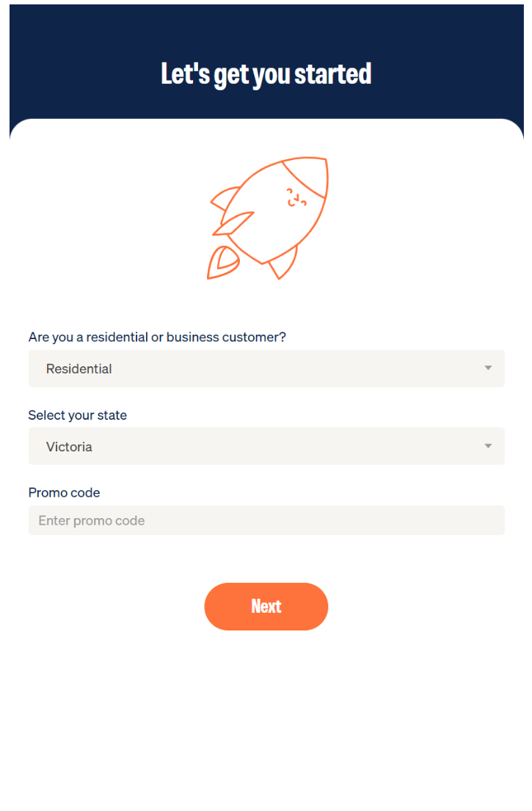Click the rocket's bottom right fin

[285, 264]
